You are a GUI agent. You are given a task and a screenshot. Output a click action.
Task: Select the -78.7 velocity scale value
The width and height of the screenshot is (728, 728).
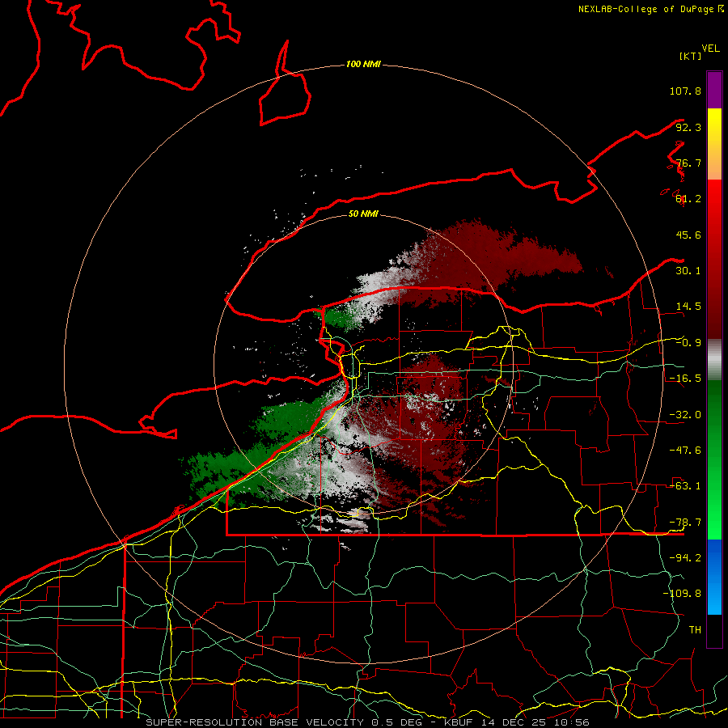(x=685, y=523)
